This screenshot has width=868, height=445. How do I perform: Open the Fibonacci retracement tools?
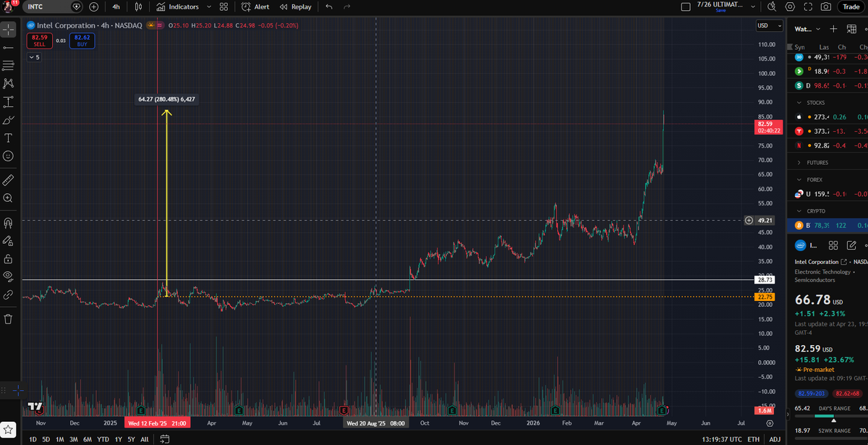(x=9, y=66)
